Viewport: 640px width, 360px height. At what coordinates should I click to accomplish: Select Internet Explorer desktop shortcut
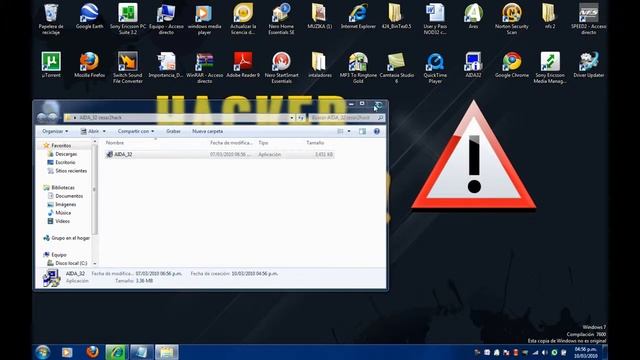(x=358, y=17)
